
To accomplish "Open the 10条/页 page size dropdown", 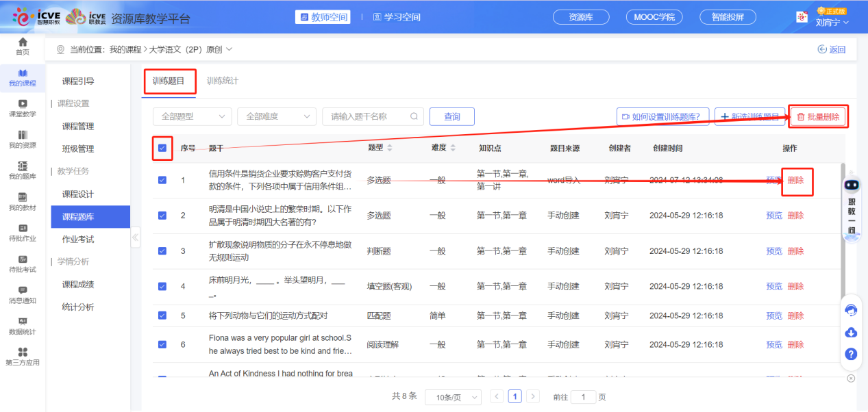I will pos(453,398).
